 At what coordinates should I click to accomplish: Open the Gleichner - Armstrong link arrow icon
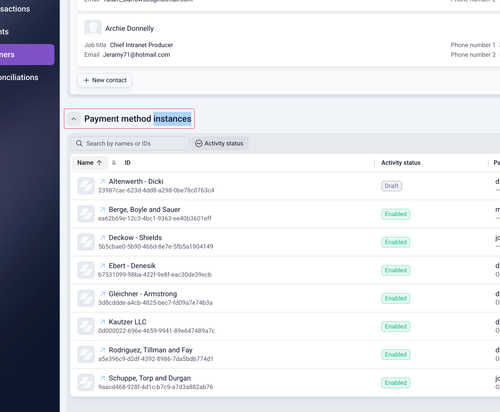[x=103, y=294]
